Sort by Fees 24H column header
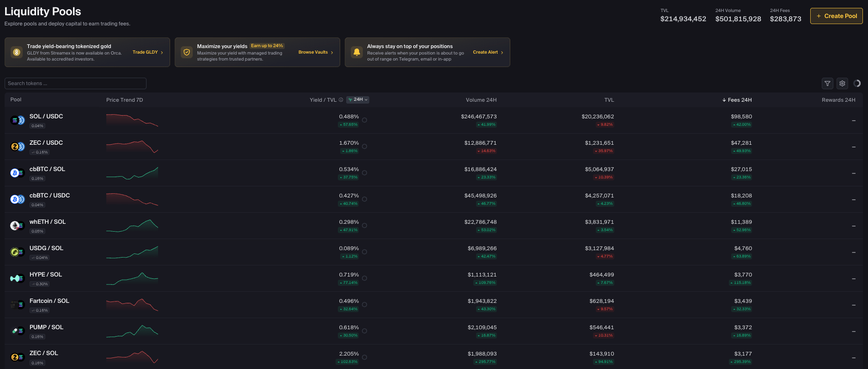868x369 pixels. point(737,100)
